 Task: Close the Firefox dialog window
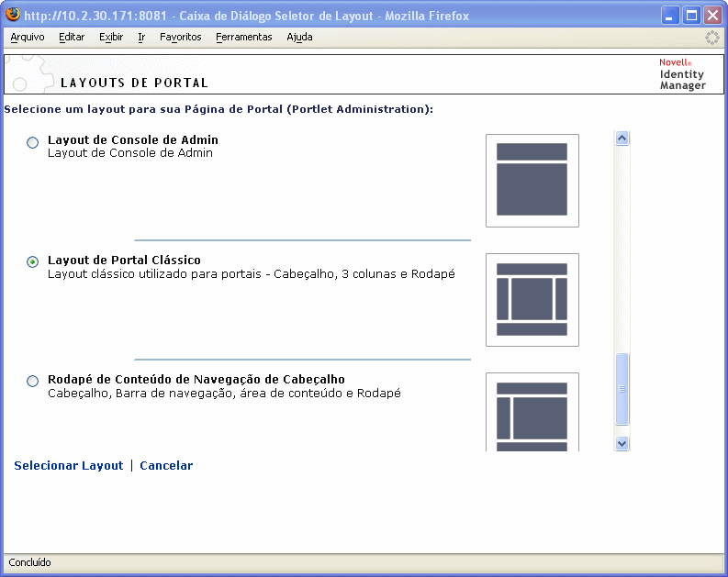point(712,16)
